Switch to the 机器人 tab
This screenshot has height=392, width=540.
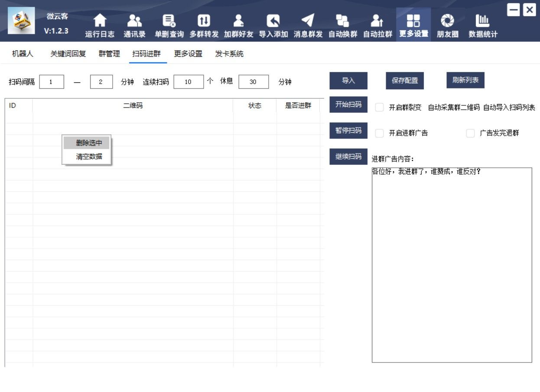pyautogui.click(x=23, y=54)
